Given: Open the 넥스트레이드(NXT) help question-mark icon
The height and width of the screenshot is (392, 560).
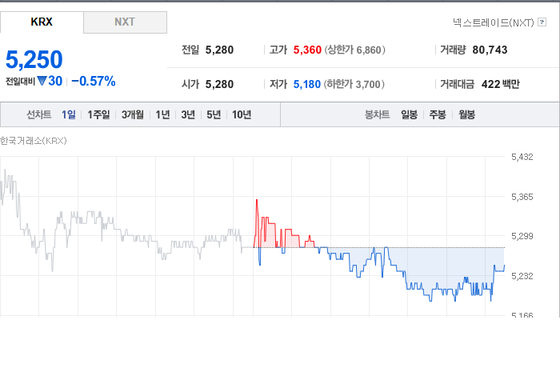Looking at the screenshot, I should (542, 22).
